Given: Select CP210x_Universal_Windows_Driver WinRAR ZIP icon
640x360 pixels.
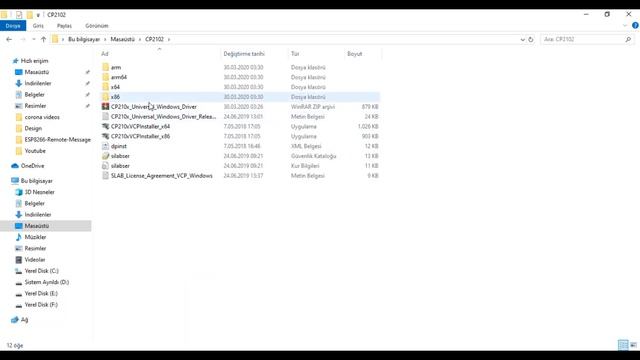Looking at the screenshot, I should point(105,107).
